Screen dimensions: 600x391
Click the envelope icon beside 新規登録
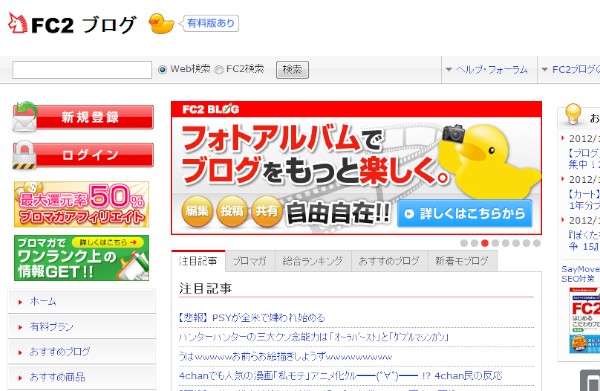25,117
